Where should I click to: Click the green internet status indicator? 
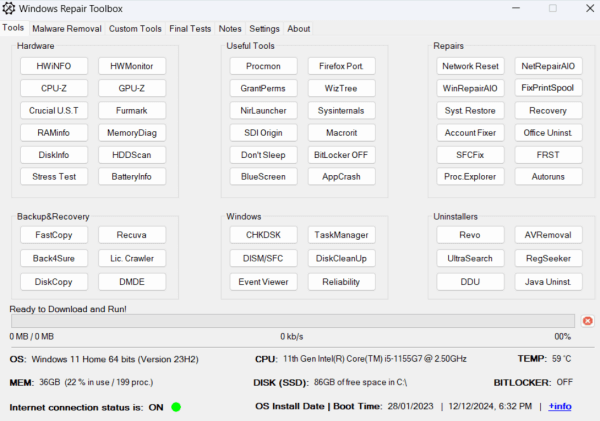[x=176, y=407]
